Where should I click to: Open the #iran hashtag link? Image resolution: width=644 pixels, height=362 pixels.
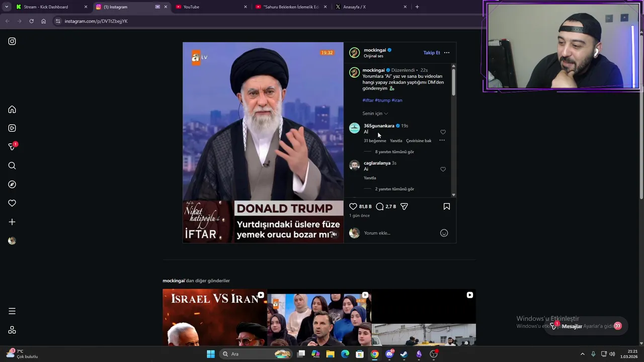pos(397,100)
